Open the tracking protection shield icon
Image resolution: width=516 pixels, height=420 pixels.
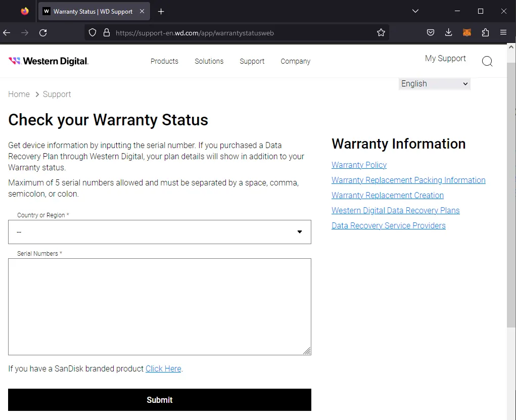point(92,32)
